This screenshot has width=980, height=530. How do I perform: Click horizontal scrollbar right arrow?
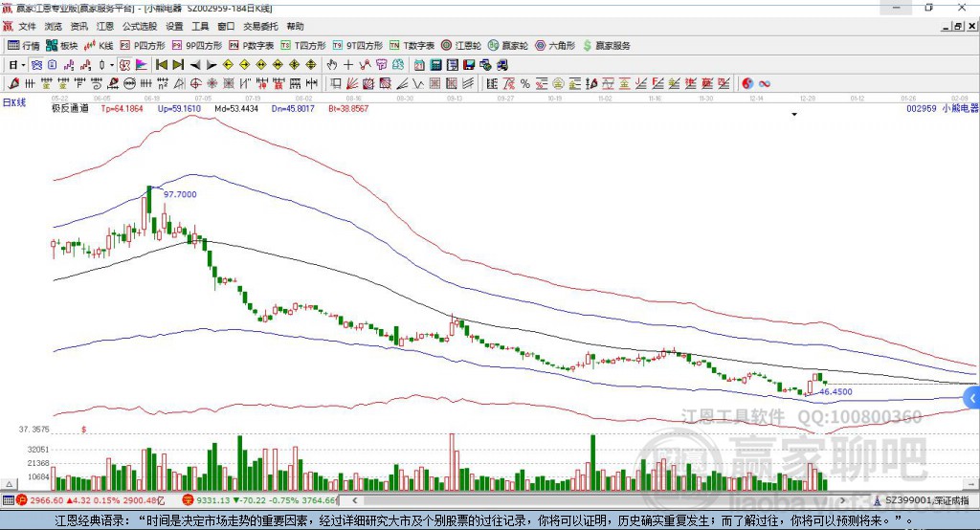coord(842,500)
